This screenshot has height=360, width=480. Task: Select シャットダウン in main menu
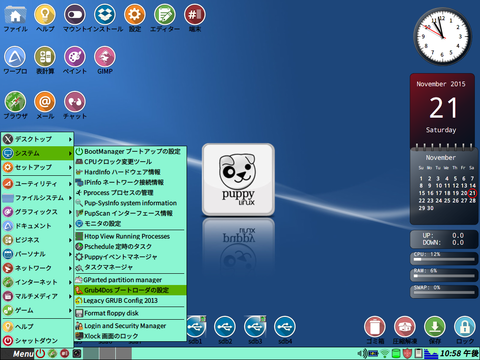pos(37,341)
